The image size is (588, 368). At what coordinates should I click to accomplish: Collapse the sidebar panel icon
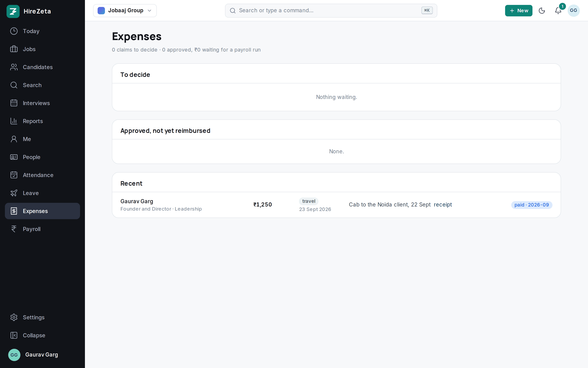point(14,336)
